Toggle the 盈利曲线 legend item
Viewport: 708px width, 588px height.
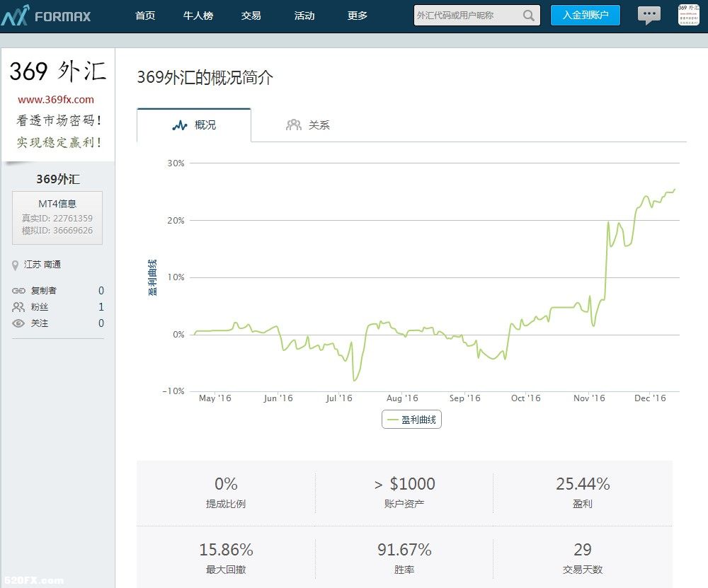tap(411, 420)
